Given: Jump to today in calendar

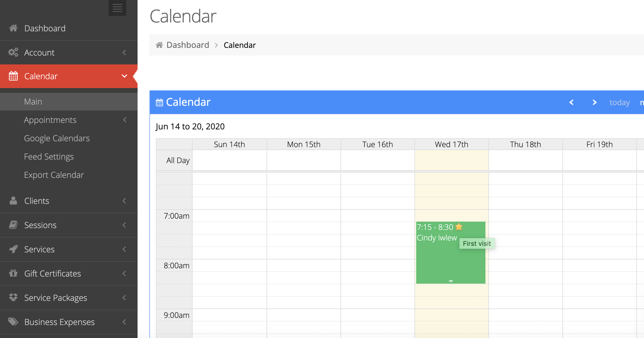Looking at the screenshot, I should (x=619, y=103).
